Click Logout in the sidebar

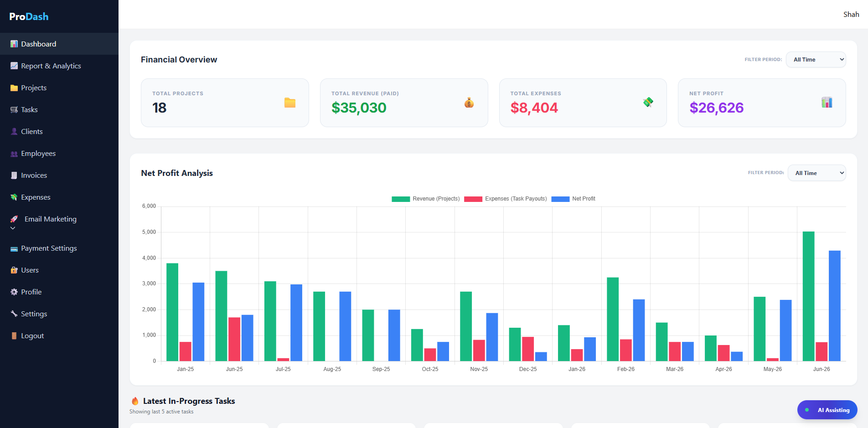(x=59, y=335)
